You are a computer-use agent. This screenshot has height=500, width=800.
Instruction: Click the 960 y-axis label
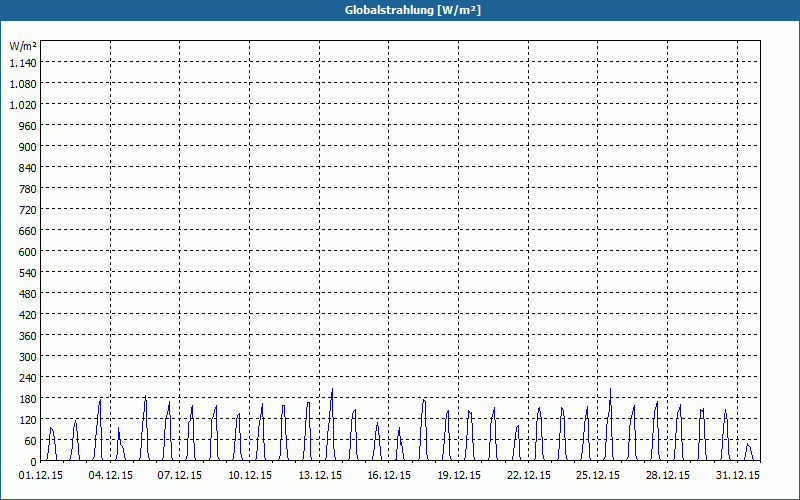[28, 126]
